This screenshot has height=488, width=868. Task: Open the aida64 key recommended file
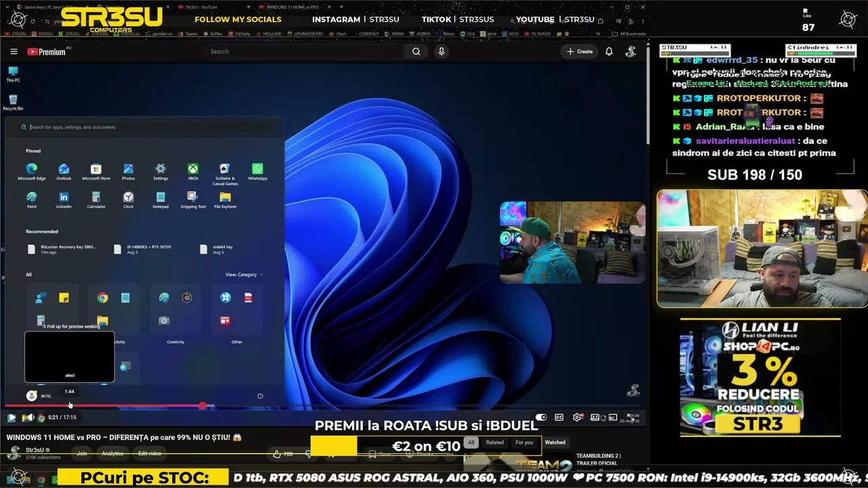(x=216, y=249)
